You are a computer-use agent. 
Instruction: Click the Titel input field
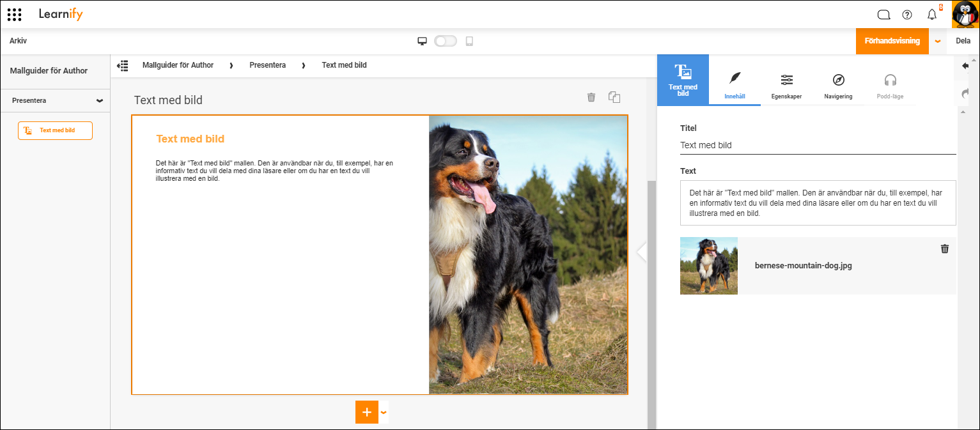click(818, 145)
